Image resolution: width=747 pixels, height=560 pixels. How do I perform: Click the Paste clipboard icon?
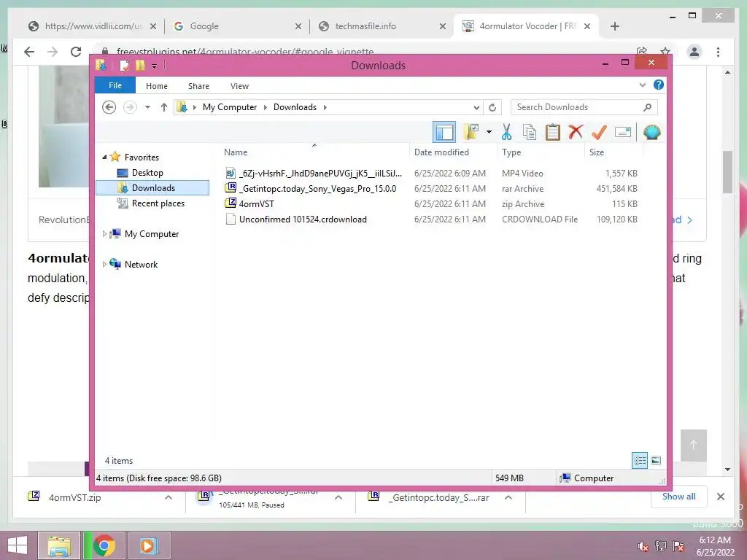pos(552,132)
